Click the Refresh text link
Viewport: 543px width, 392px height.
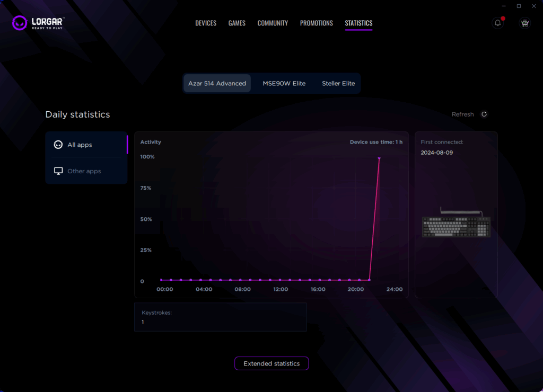coord(462,114)
